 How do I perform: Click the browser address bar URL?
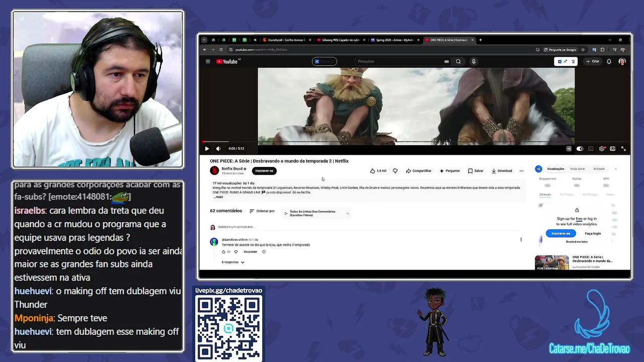(261, 50)
